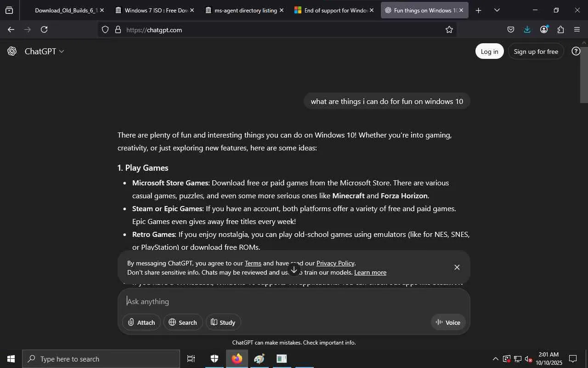The height and width of the screenshot is (368, 588).
Task: Click 'Steam or Epic Games' bullet text
Action: (168, 208)
